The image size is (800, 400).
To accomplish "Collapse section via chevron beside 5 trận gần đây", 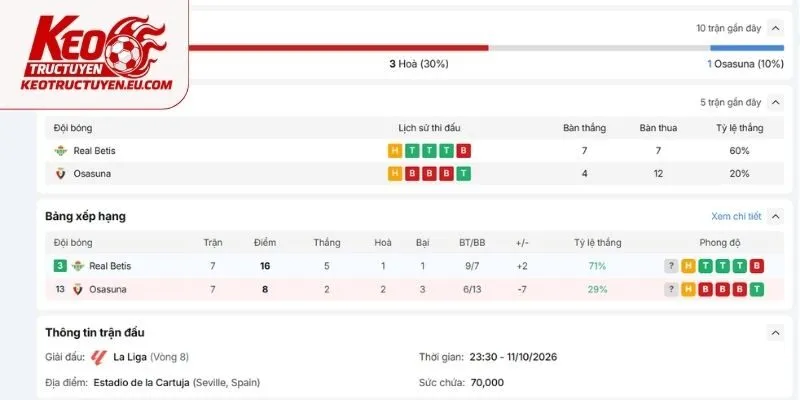I will point(776,103).
